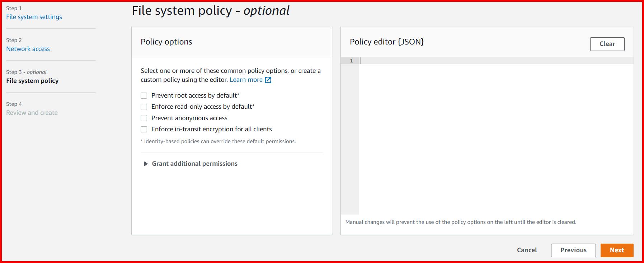Click inside the JSON policy editor
The image size is (644, 263).
tap(466, 108)
